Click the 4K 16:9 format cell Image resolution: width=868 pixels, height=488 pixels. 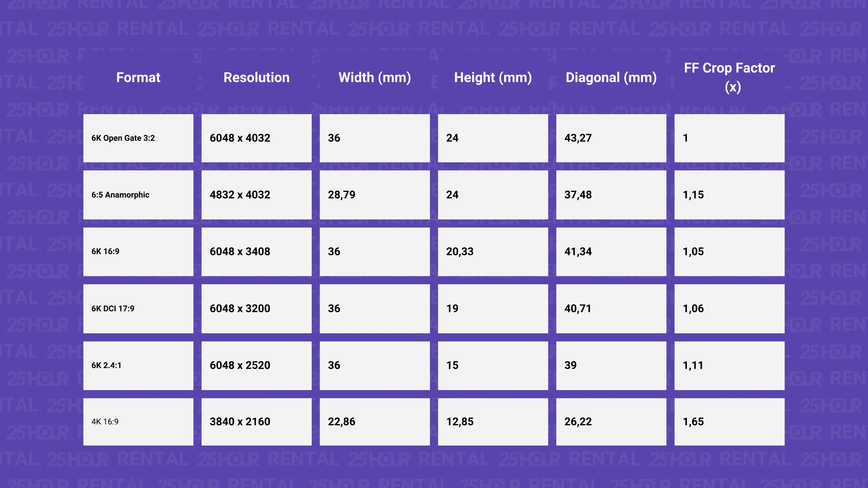tap(138, 422)
